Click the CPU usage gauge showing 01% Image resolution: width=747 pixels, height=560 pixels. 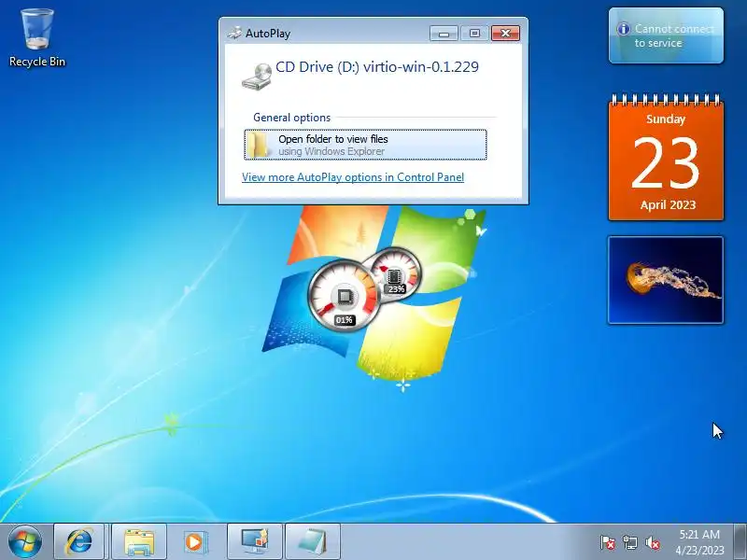344,296
